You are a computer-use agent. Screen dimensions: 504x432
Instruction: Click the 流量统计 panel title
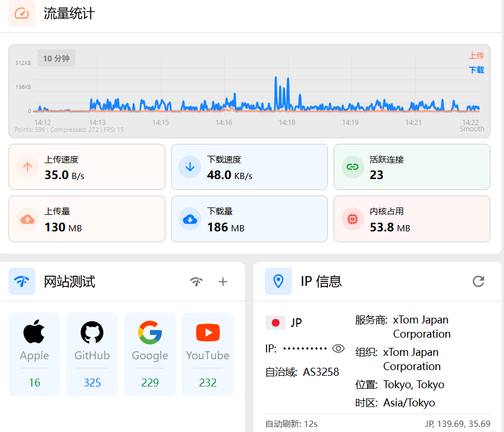click(x=69, y=14)
